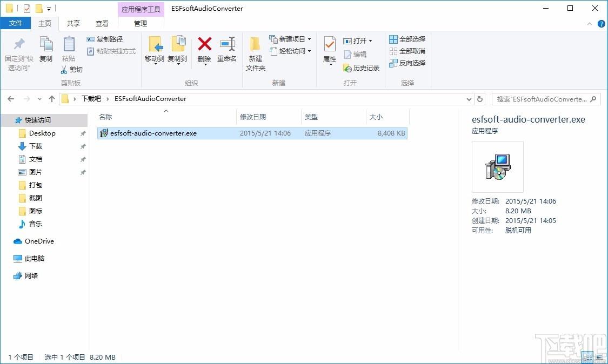Select the esfsoft-audio-converter.exe file
608x364 pixels.
coord(252,133)
